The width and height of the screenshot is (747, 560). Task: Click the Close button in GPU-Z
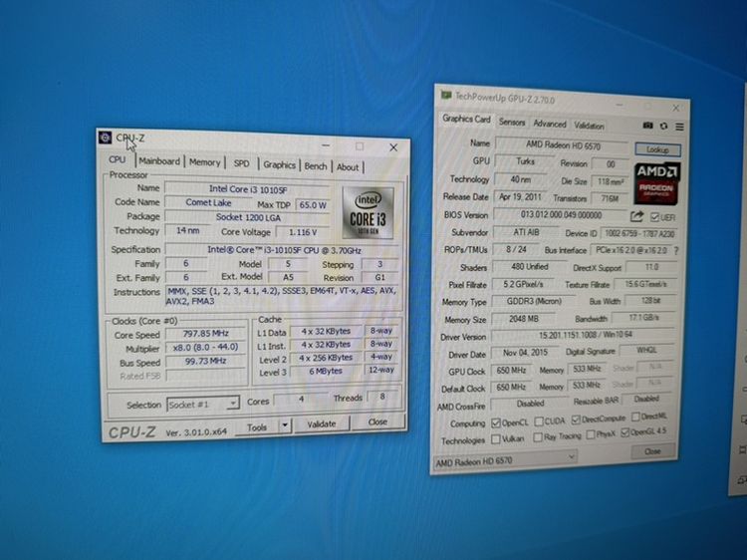coord(652,450)
